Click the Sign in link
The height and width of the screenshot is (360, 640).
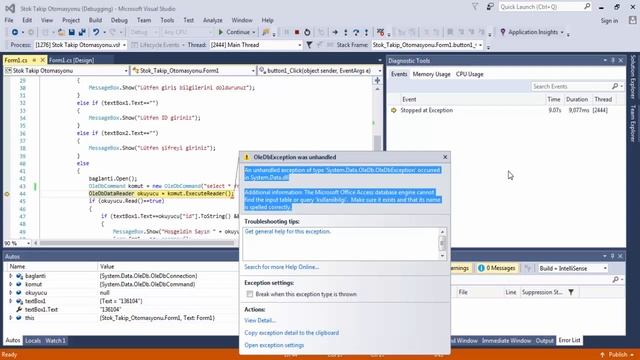[x=609, y=20]
